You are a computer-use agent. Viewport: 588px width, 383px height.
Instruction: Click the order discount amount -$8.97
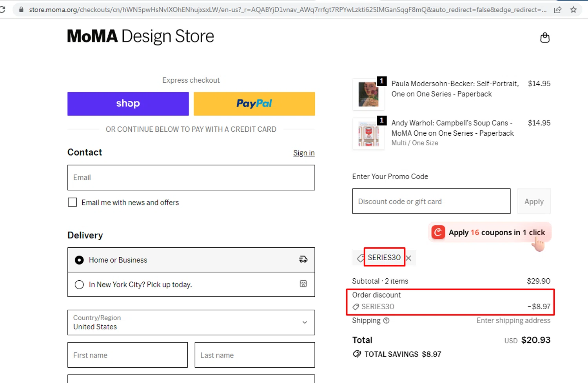tap(539, 307)
